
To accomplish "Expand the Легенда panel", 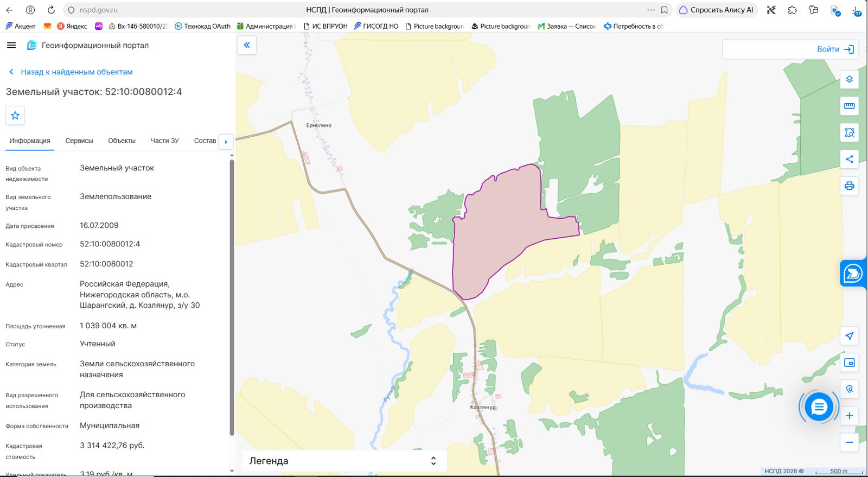I will pos(343,461).
